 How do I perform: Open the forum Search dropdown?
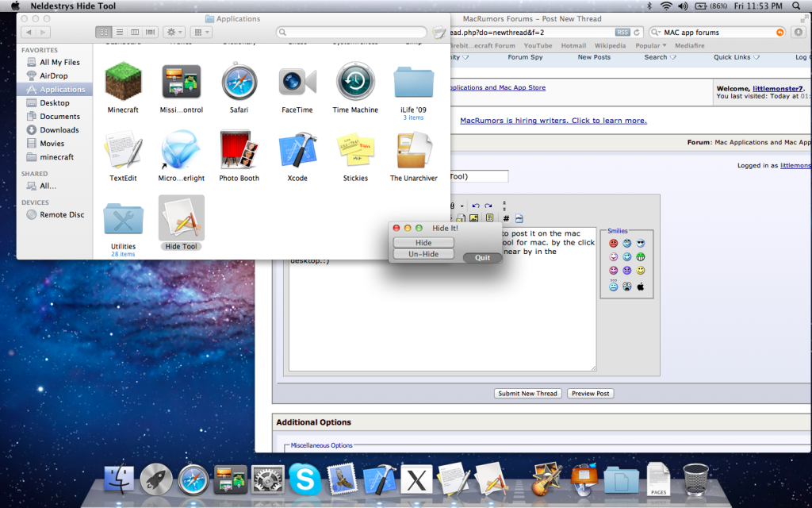(x=661, y=57)
